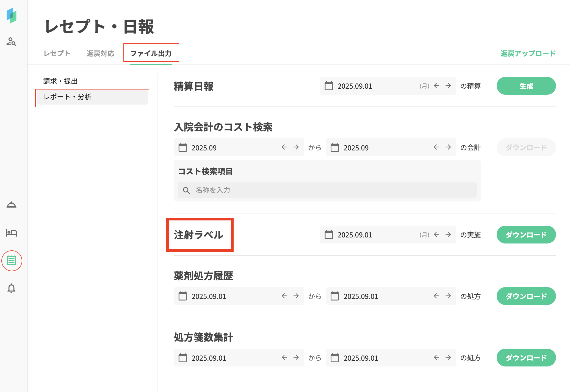Click the reception bell sidebar icon
570x392 pixels.
[x=11, y=205]
